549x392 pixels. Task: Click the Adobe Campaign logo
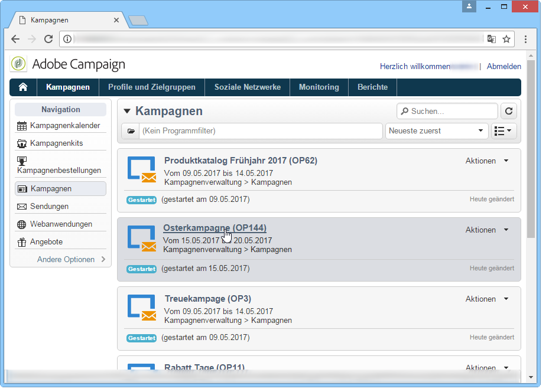[x=18, y=64]
